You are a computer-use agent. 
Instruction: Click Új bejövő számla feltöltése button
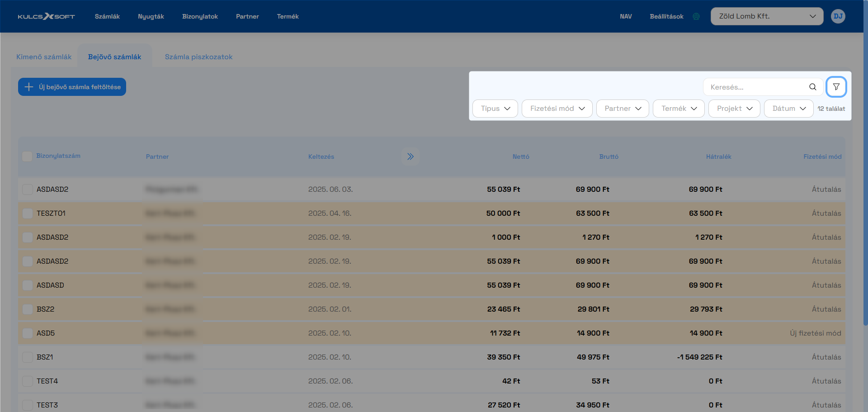(72, 87)
